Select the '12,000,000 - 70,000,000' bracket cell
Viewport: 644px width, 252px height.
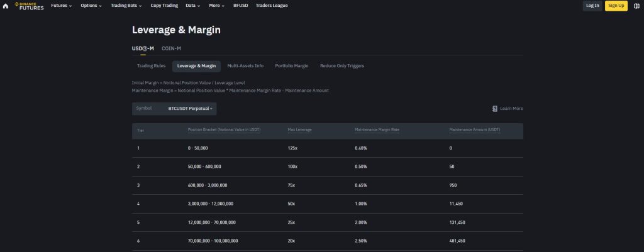point(212,222)
